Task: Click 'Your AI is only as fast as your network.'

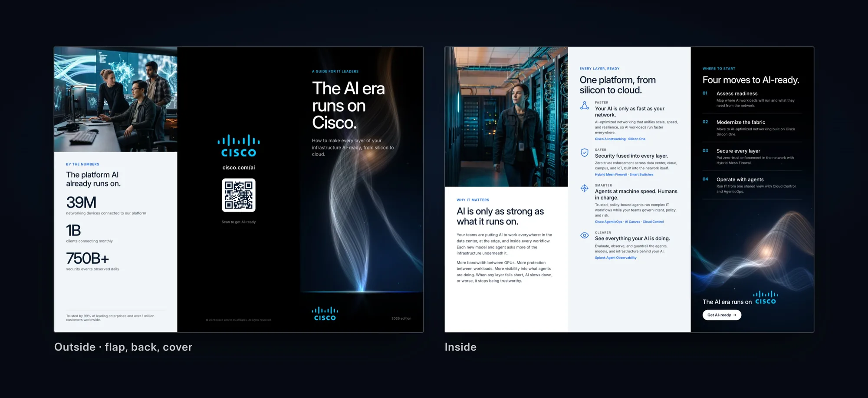Action: 629,112
